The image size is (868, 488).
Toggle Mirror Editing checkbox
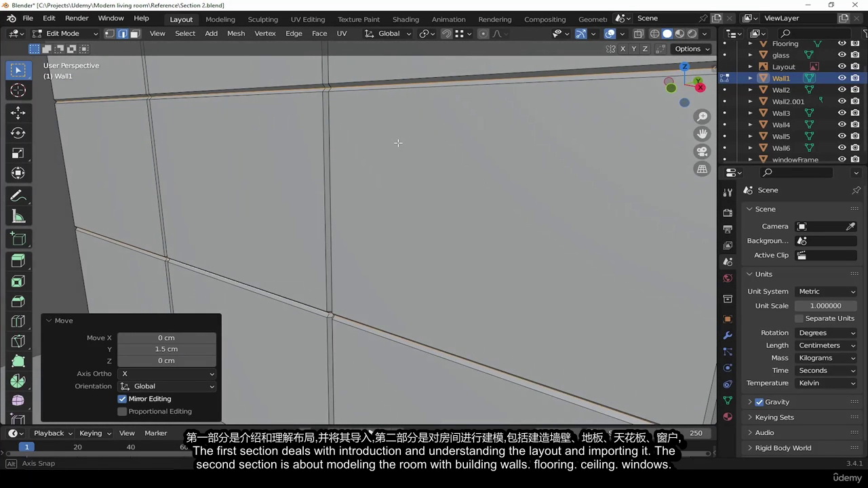click(122, 399)
